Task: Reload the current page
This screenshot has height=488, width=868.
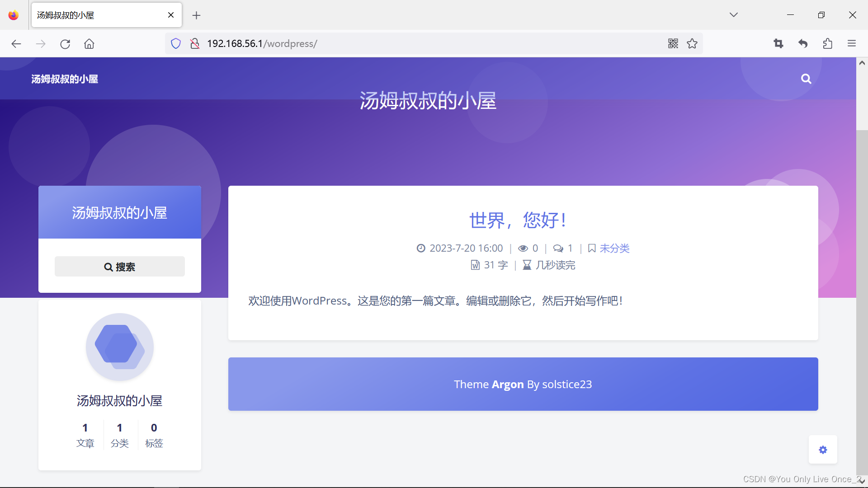Action: click(x=65, y=44)
